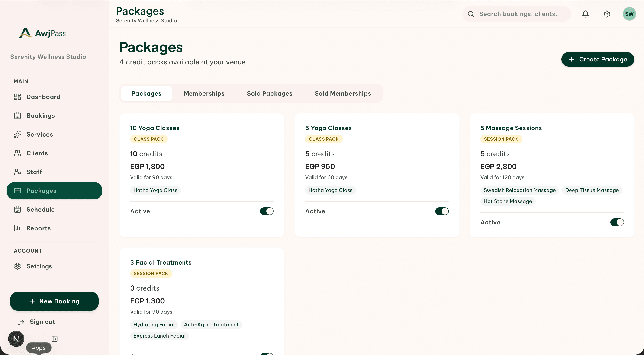This screenshot has width=644, height=355.
Task: Click Hot Stone Massage tag
Action: tap(508, 201)
